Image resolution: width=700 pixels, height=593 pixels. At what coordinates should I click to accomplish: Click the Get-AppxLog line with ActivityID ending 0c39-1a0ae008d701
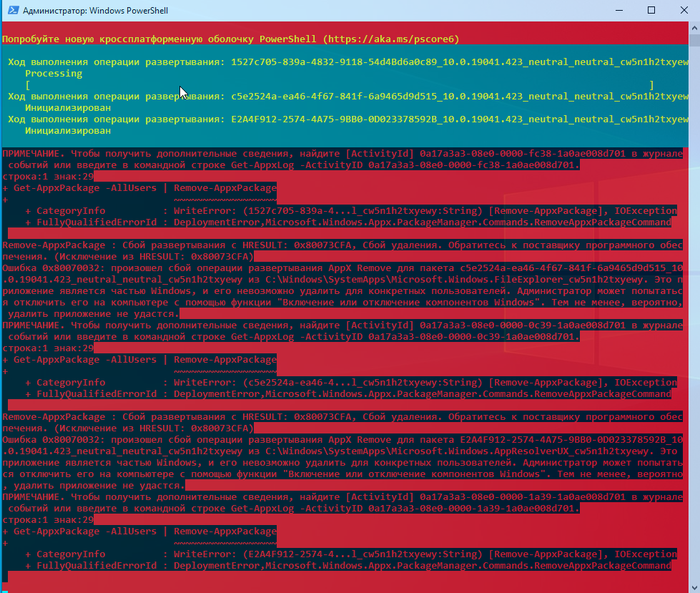[293, 337]
